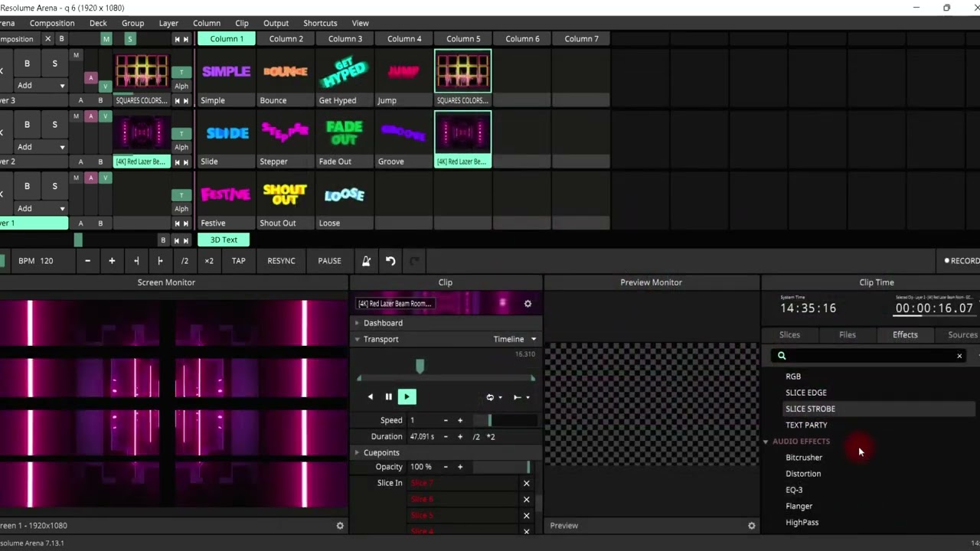
Task: Click the clip Speed slider
Action: (505, 420)
